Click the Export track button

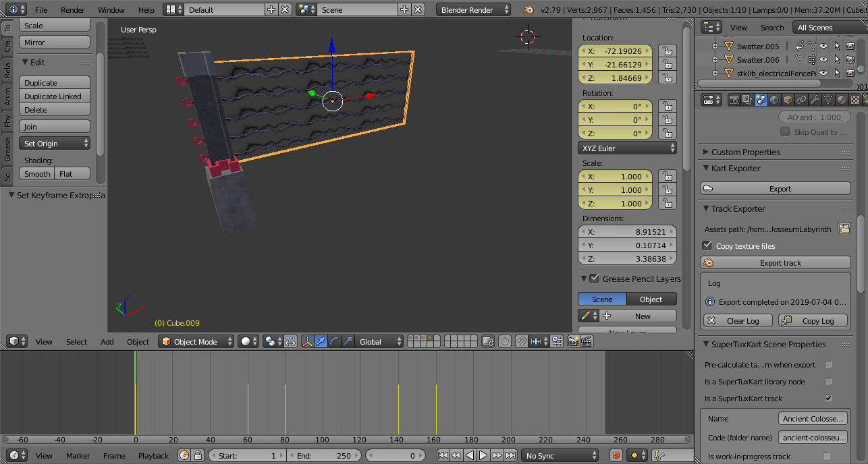(x=780, y=263)
